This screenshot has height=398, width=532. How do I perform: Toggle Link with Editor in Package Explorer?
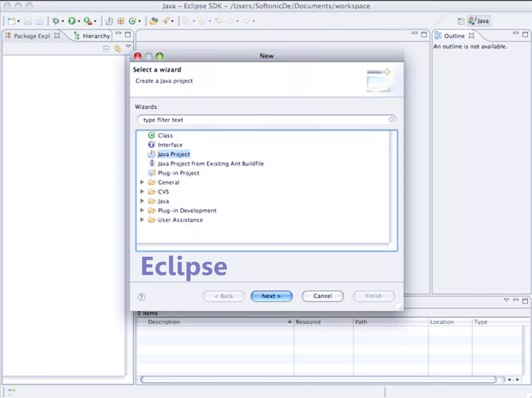click(117, 49)
